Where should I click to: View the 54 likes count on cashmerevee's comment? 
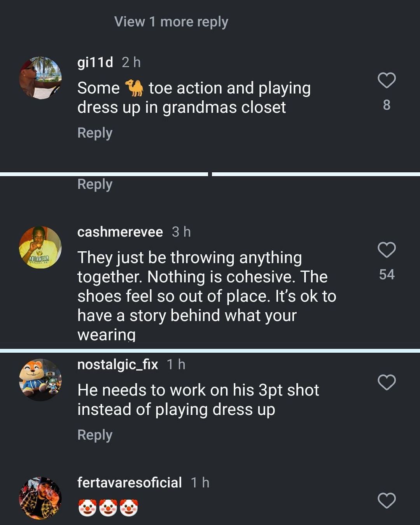pos(387,275)
